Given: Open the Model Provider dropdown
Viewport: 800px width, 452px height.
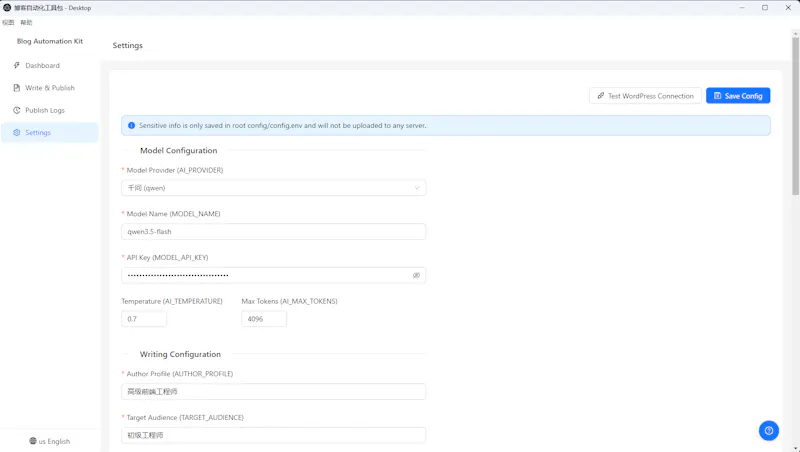Looking at the screenshot, I should coord(273,188).
